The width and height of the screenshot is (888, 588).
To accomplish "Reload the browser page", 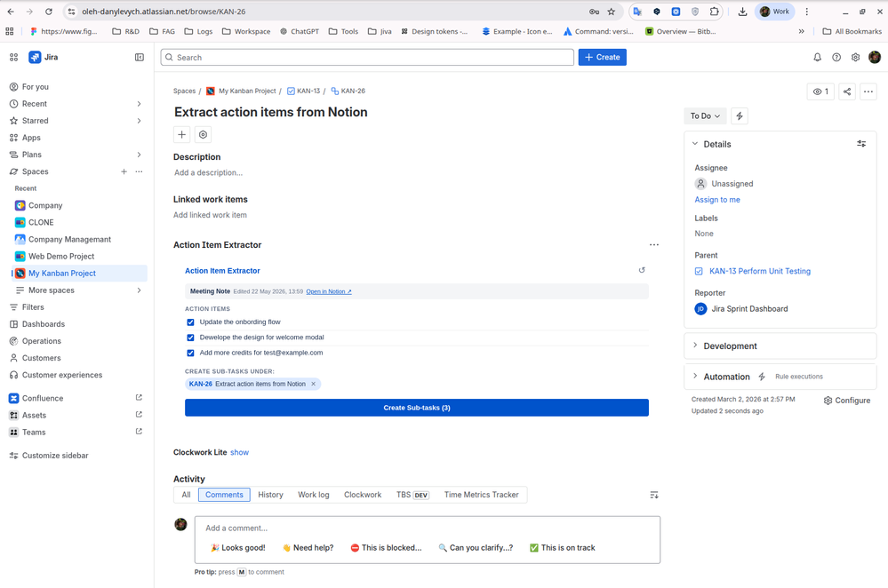I will click(49, 12).
